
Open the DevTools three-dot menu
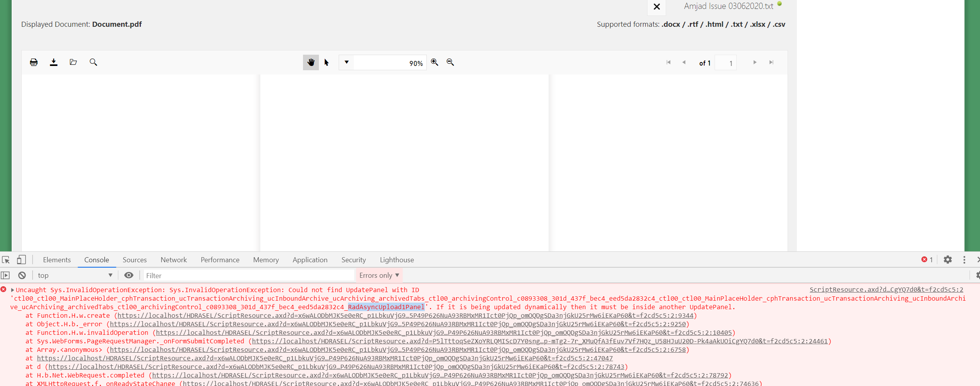coord(964,260)
